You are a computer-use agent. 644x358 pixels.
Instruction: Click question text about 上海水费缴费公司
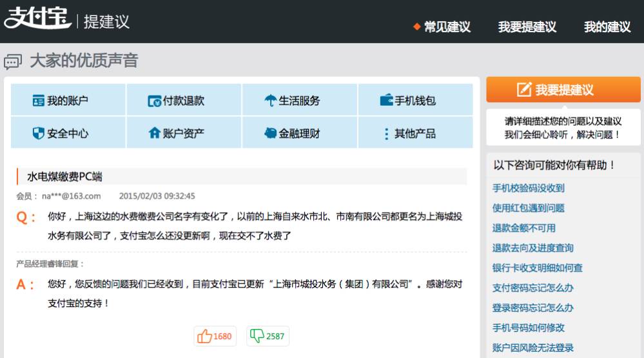(255, 226)
